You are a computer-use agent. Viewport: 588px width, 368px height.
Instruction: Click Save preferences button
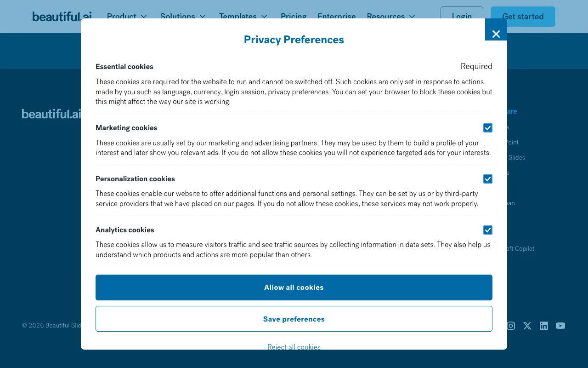[x=294, y=319]
